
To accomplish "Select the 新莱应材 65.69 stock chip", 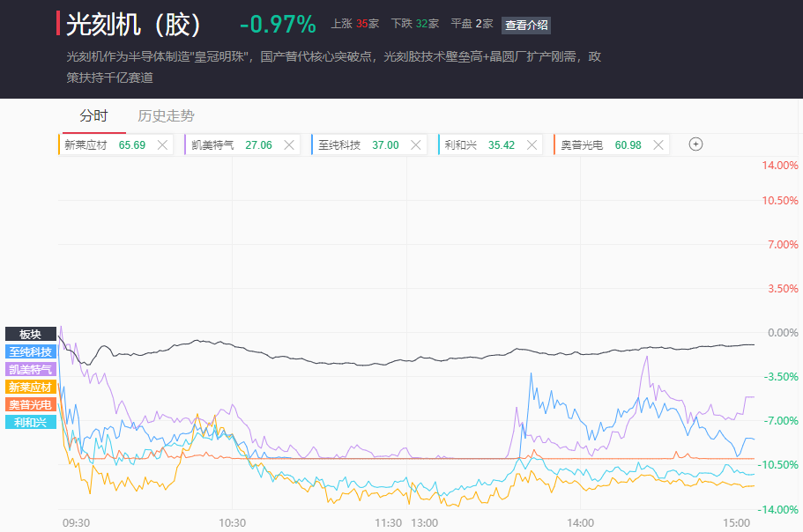I will [x=104, y=145].
